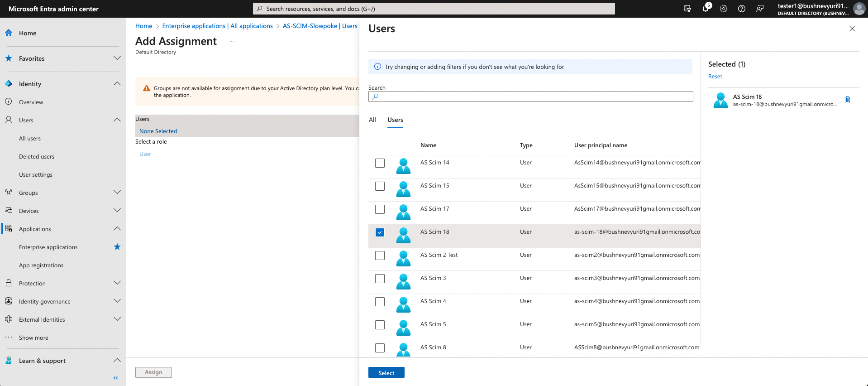Click the Home icon in the sidebar
Viewport: 868px width, 386px height.
click(x=9, y=33)
